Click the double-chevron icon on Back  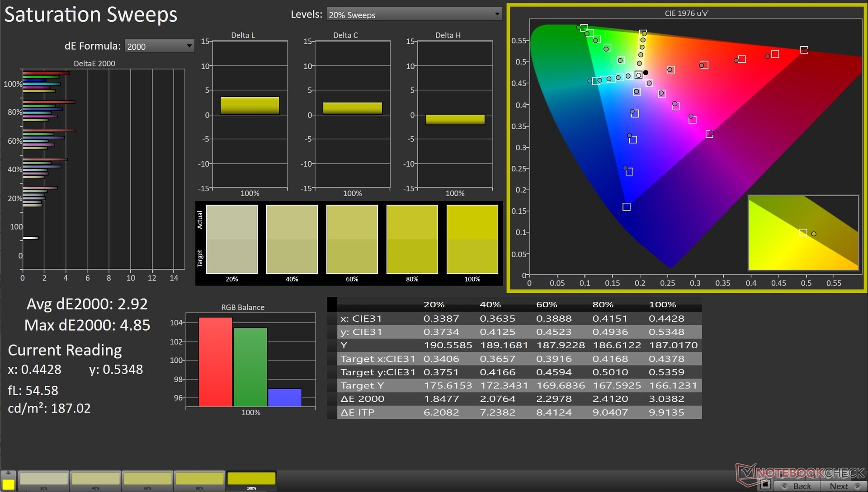pyautogui.click(x=785, y=486)
